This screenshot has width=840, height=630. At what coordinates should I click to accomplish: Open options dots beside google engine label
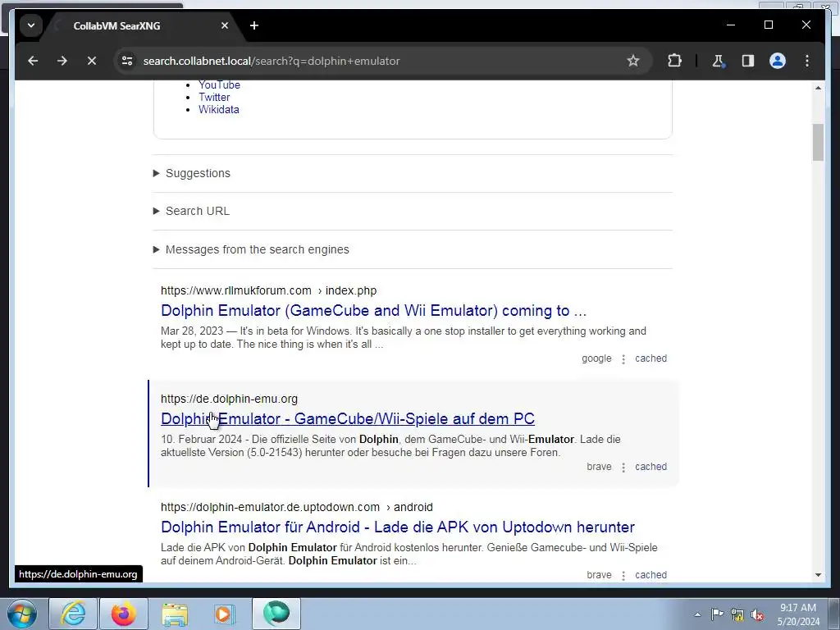pos(623,359)
